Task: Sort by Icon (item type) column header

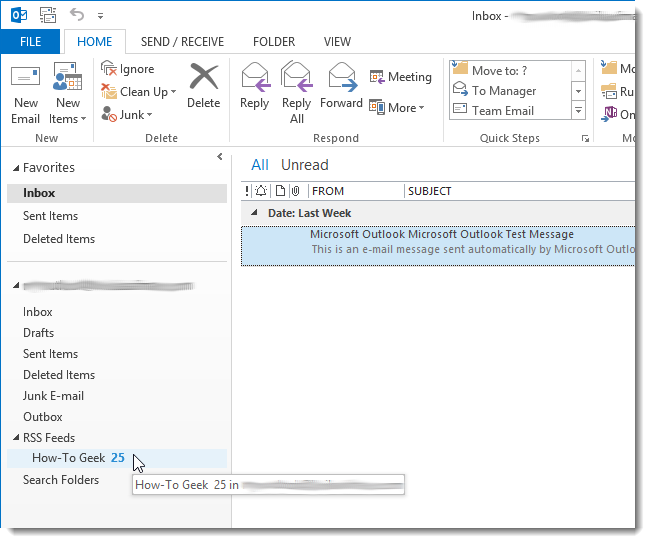Action: [x=281, y=191]
